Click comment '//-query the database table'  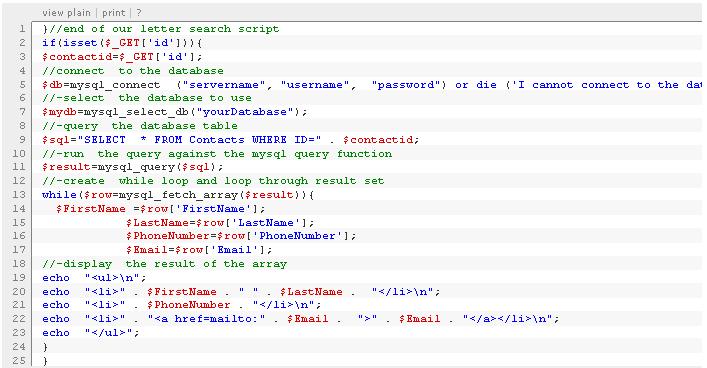(140, 126)
